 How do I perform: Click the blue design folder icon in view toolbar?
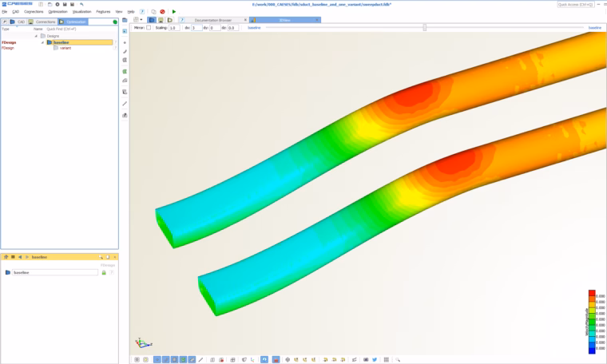[x=152, y=20]
